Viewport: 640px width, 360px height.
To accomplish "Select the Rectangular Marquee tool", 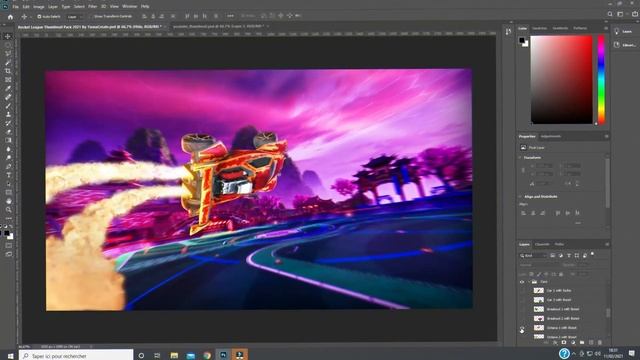I will (x=8, y=45).
